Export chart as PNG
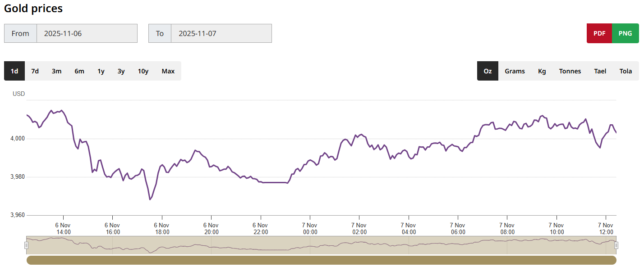 click(625, 33)
